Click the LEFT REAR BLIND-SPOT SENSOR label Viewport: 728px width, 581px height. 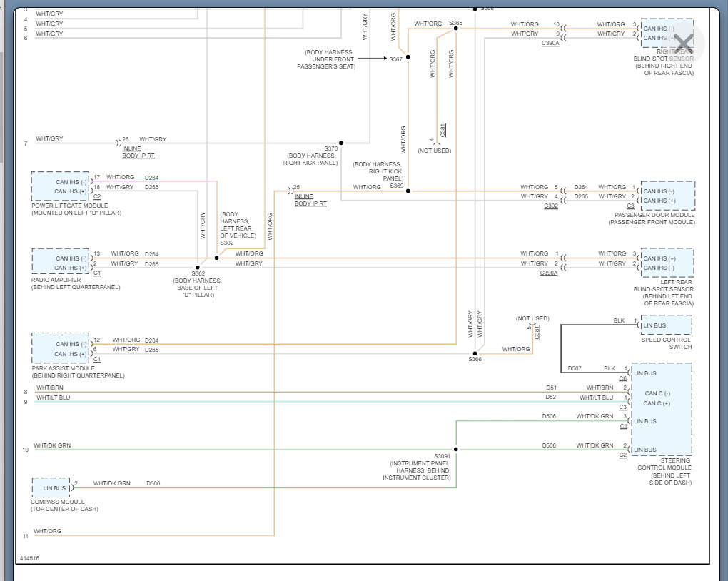pos(664,286)
